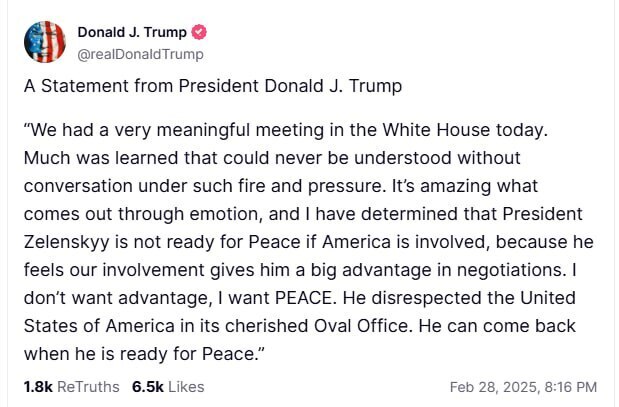Image resolution: width=619 pixels, height=407 pixels.
Task: Click the capitalized word PEACE in post
Action: click(x=304, y=298)
